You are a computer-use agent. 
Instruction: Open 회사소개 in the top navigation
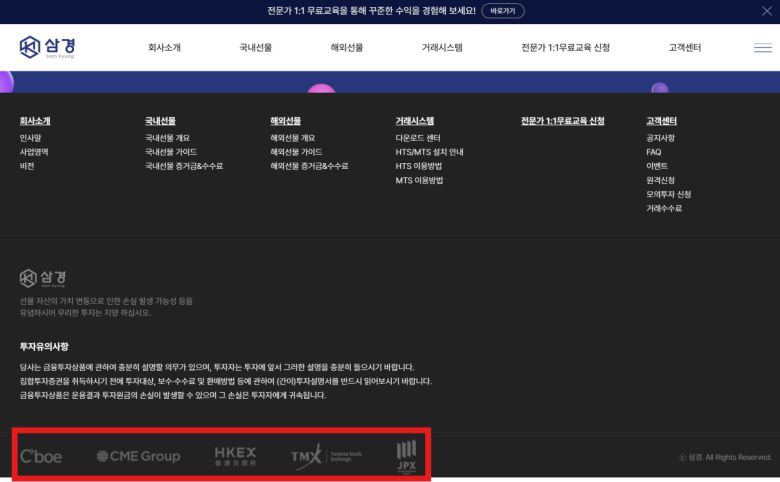pos(164,48)
